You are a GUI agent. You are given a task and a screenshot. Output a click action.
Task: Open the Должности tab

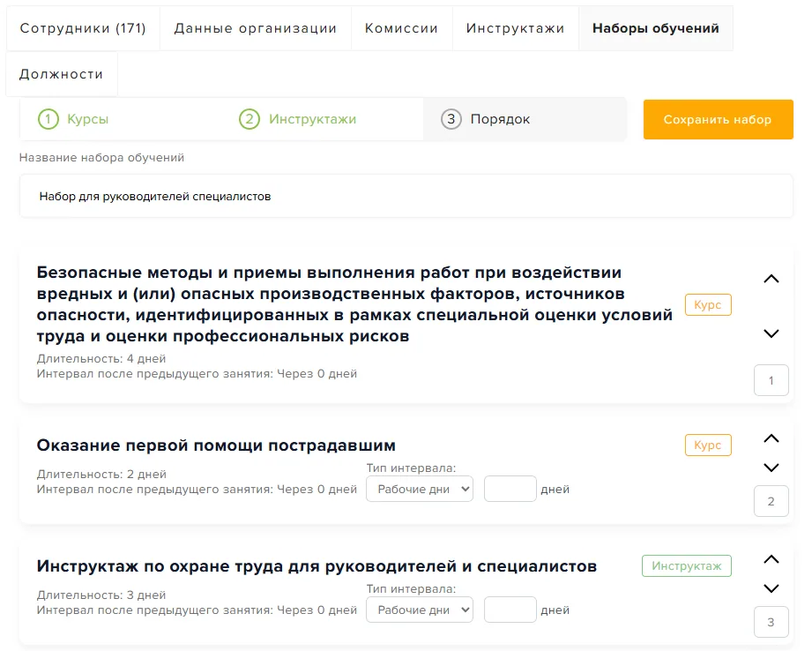61,73
